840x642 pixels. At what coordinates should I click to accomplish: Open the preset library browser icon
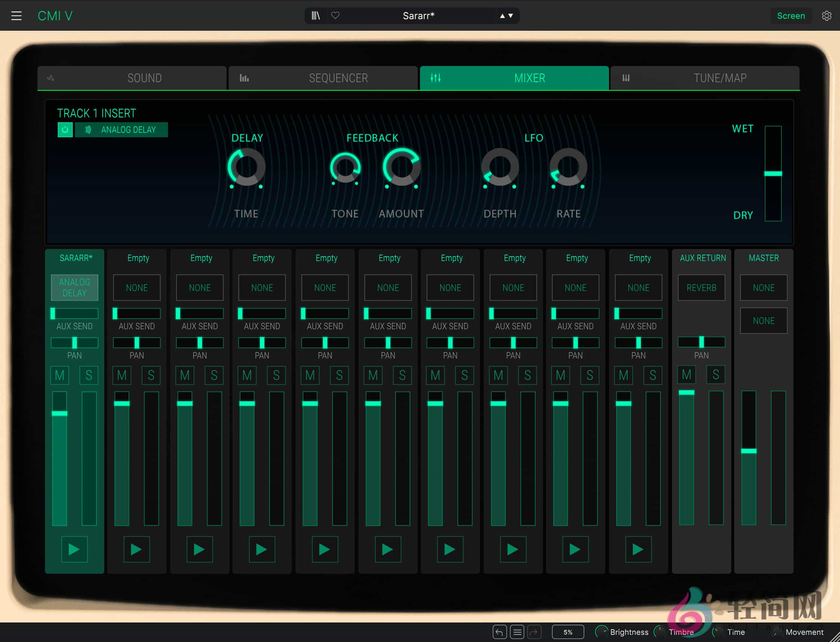316,16
